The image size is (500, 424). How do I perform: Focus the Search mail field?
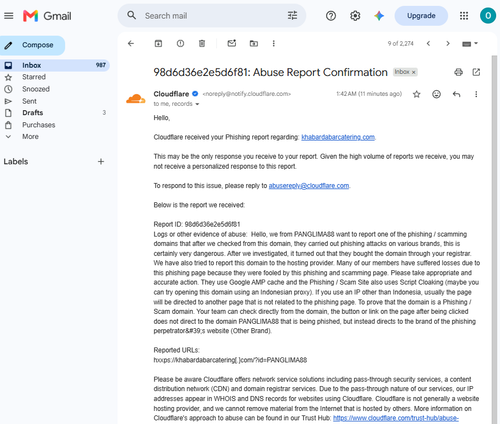[x=212, y=16]
